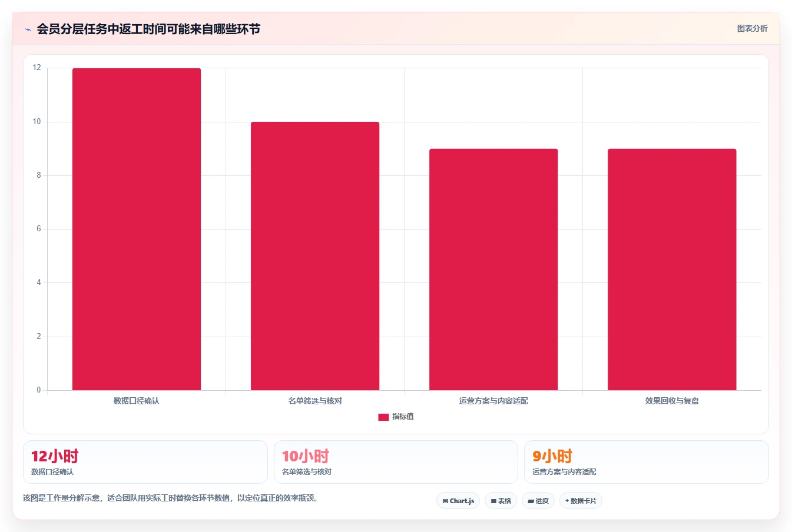This screenshot has height=532, width=792.
Task: Click the y-axis value 12
Action: (x=37, y=68)
